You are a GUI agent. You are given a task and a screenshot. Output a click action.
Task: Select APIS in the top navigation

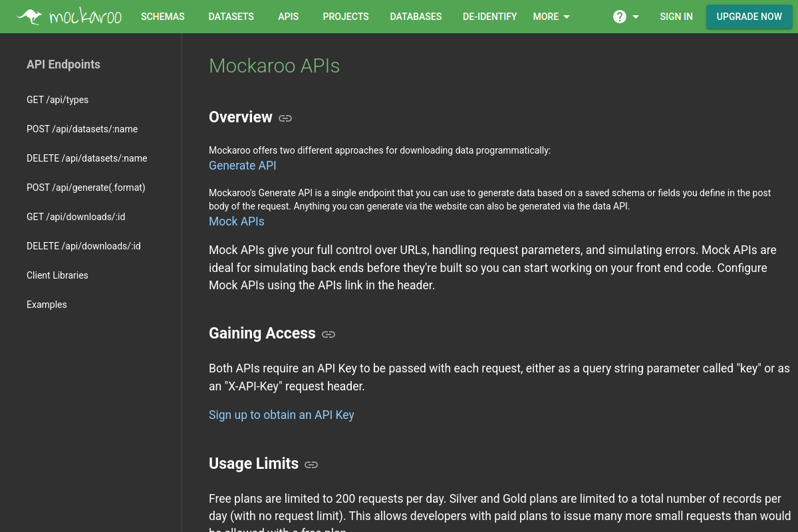[x=289, y=17]
